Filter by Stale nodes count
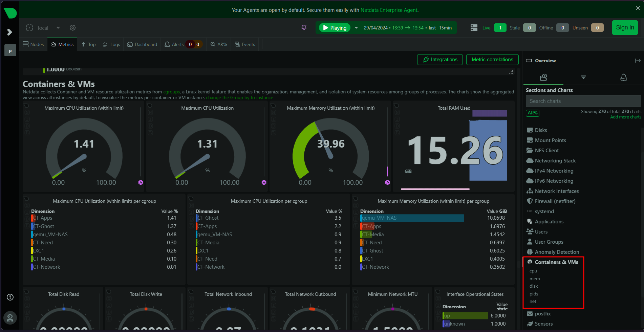The image size is (644, 332). [529, 28]
